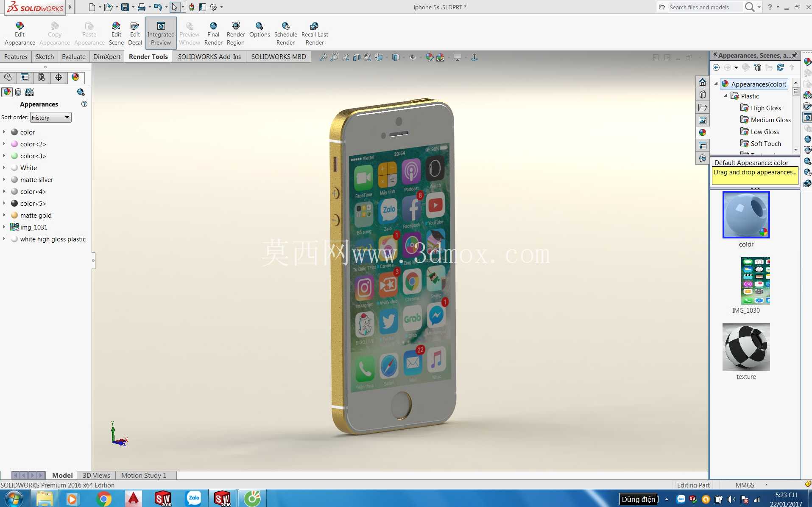Open Chrome from taskbar
Screen dimensions: 812x507
pos(103,499)
